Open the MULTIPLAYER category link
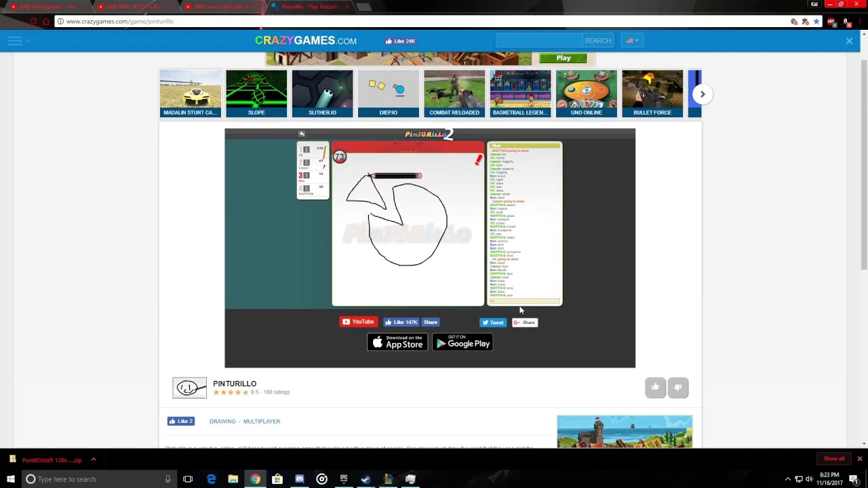 pyautogui.click(x=262, y=422)
